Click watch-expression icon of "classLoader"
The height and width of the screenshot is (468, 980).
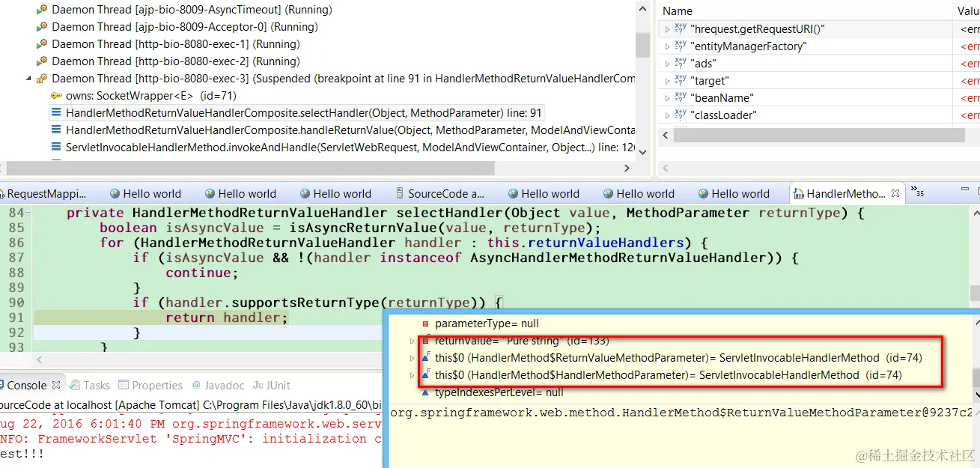pos(680,115)
